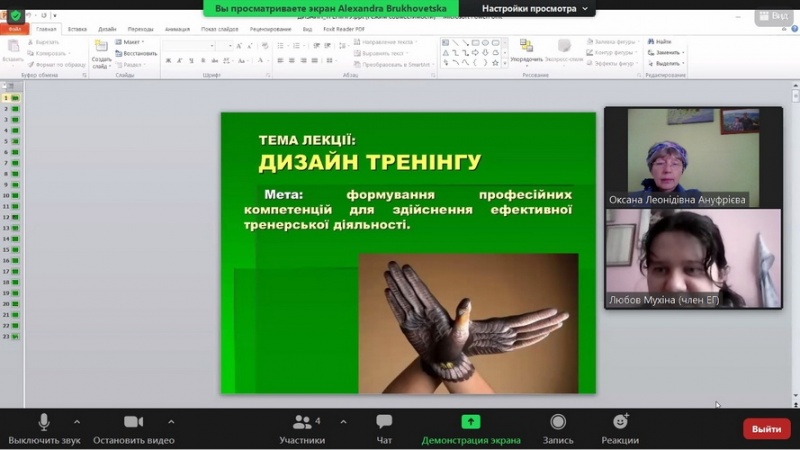Stop camera via Остановить видео icon
This screenshot has width=800, height=450.
[133, 423]
